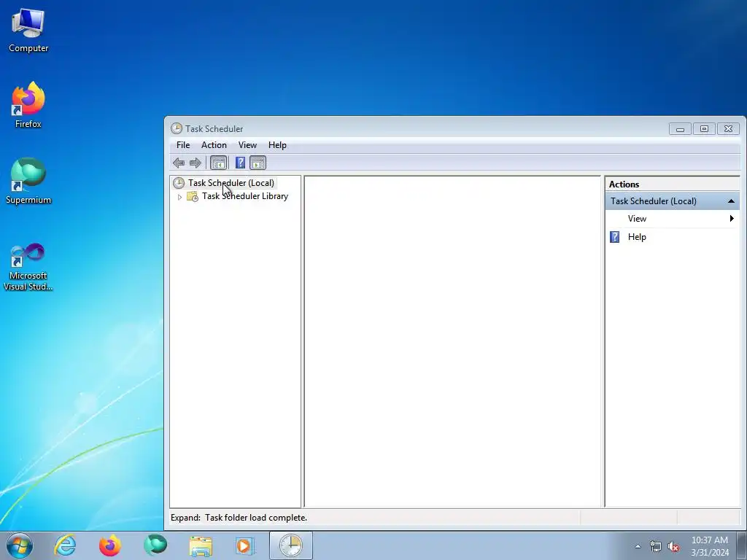Collapse the Task Scheduler (Local) actions section

click(731, 201)
